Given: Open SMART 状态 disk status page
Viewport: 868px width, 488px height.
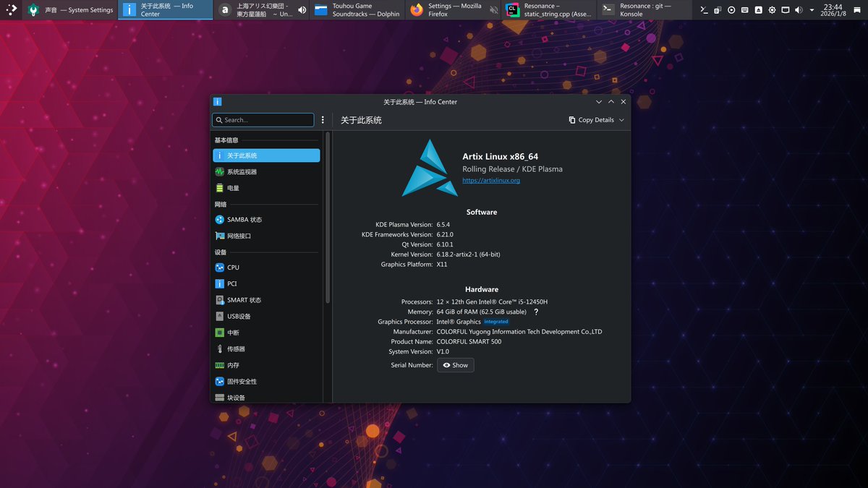Looking at the screenshot, I should [266, 300].
